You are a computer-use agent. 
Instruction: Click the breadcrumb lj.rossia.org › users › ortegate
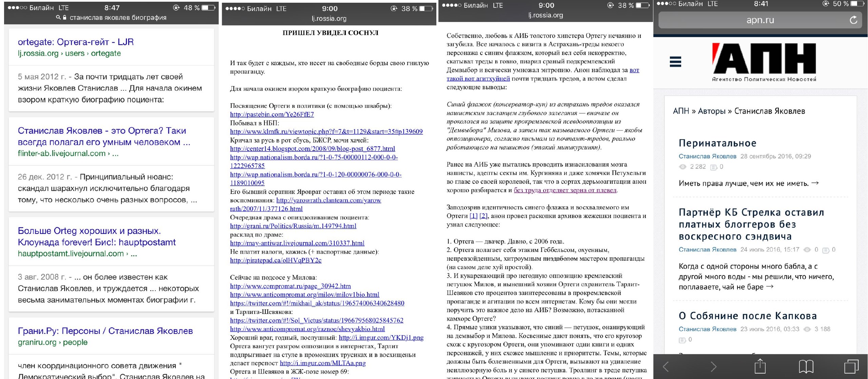[69, 53]
